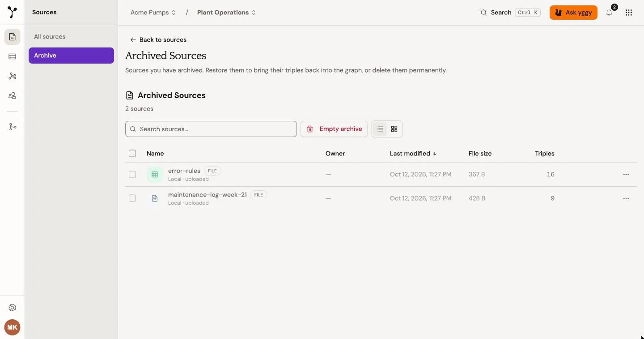
Task: Click the FILE badge beside maintenance-log-week-21
Action: click(x=258, y=195)
